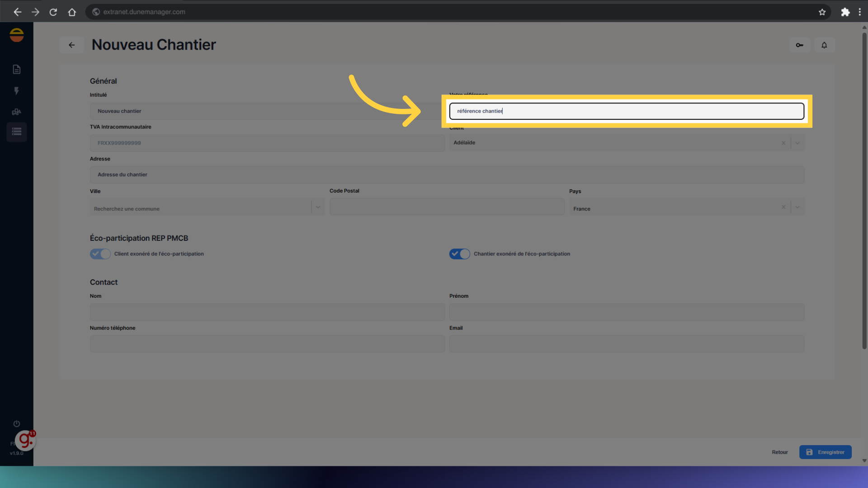The image size is (868, 488).
Task: Focus the Adresse du chantier field
Action: (x=447, y=174)
